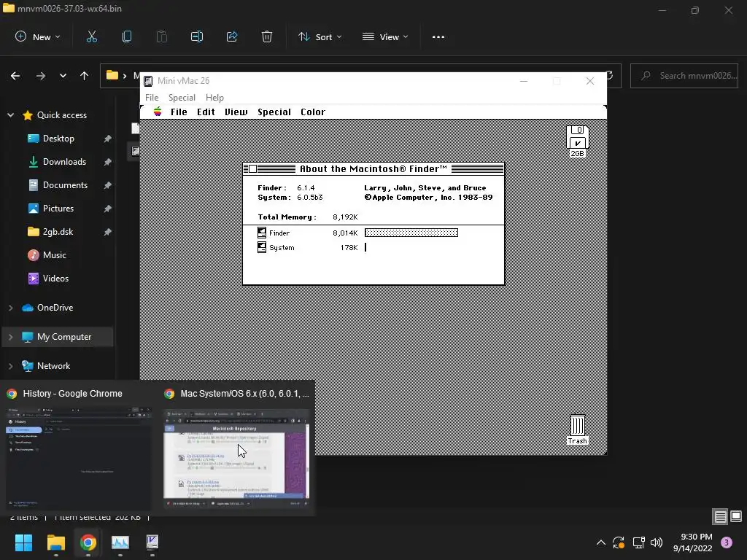Switch to details view layout
The width and height of the screenshot is (747, 560).
pos(720,516)
